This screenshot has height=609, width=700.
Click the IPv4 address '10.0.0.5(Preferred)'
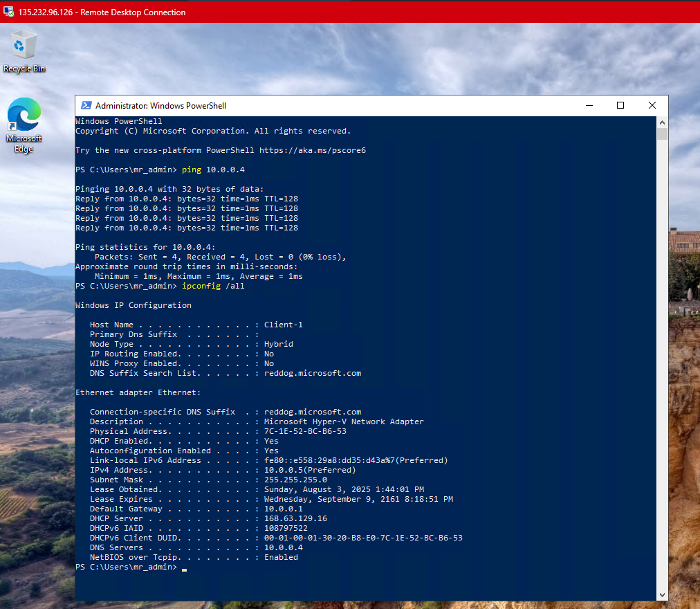[x=310, y=470]
